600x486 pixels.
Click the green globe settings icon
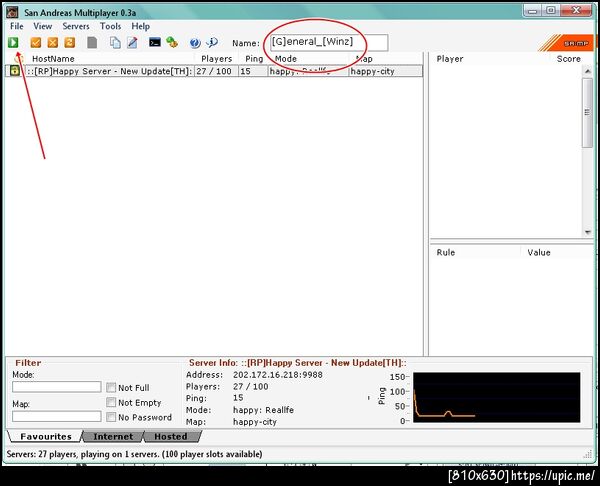pos(172,42)
